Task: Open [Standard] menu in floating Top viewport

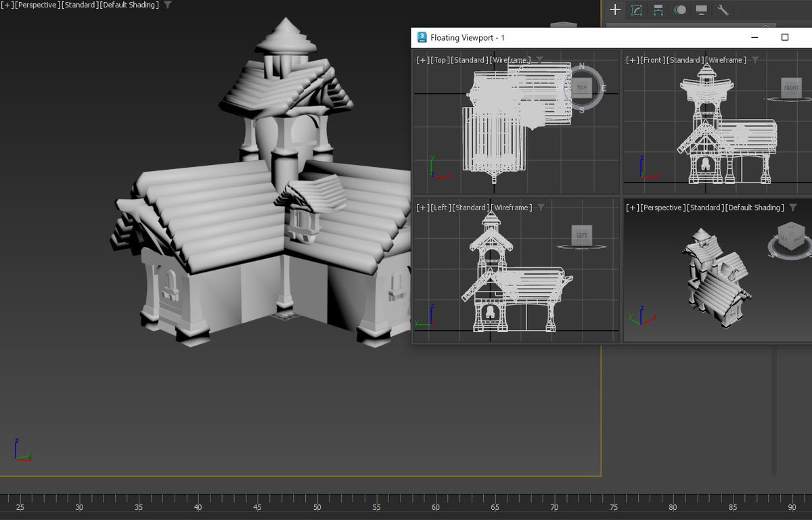Action: pyautogui.click(x=468, y=60)
